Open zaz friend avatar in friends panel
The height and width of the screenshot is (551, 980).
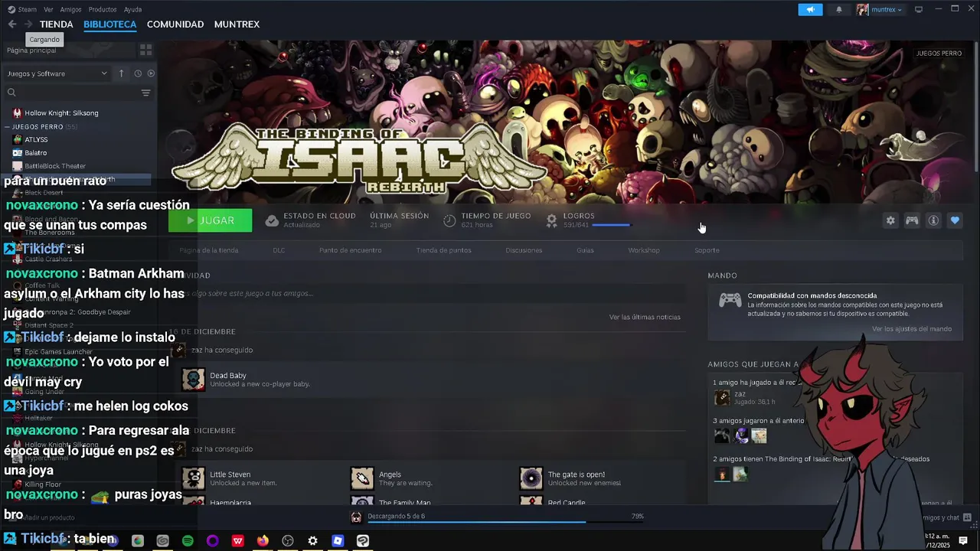pyautogui.click(x=722, y=397)
